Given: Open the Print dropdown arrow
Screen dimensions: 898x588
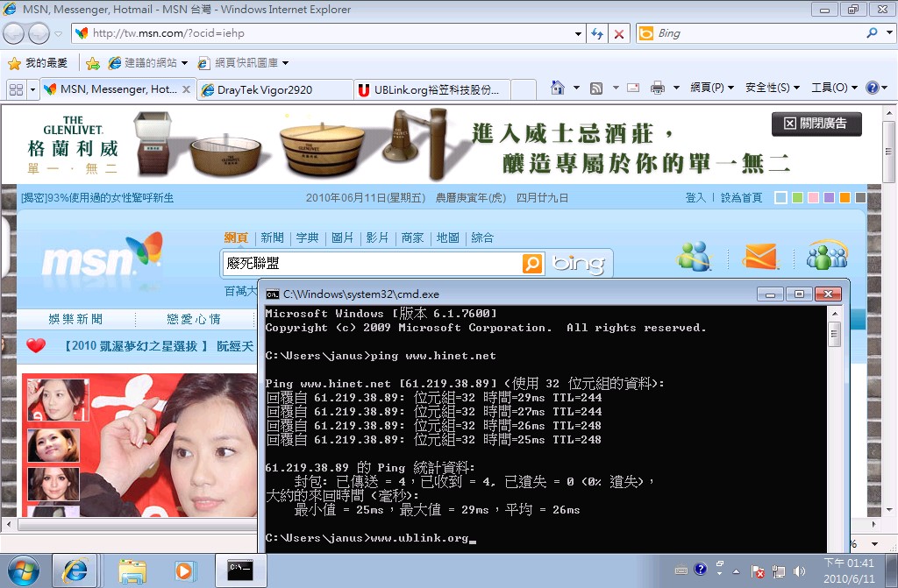Looking at the screenshot, I should [x=676, y=88].
